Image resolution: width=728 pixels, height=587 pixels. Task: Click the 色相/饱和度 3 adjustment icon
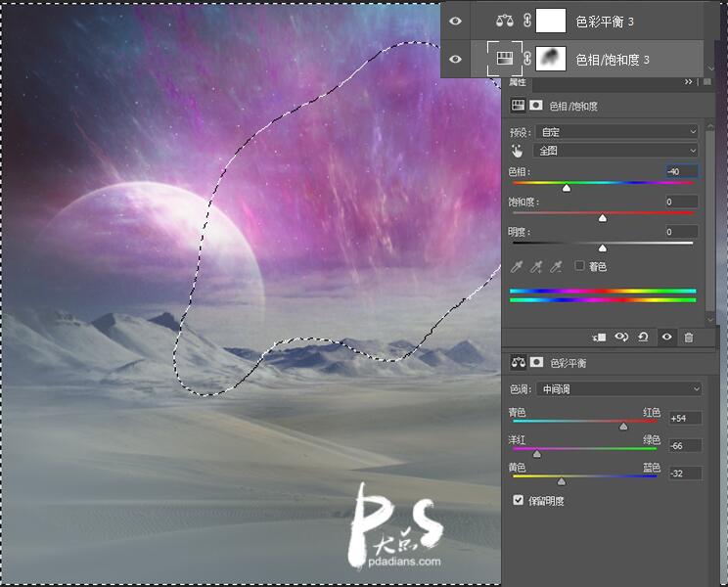(505, 58)
